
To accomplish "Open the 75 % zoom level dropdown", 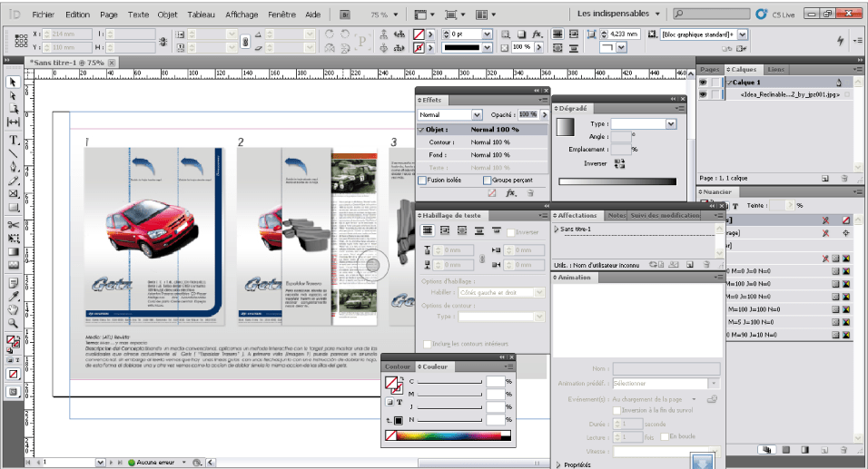I will pyautogui.click(x=395, y=15).
